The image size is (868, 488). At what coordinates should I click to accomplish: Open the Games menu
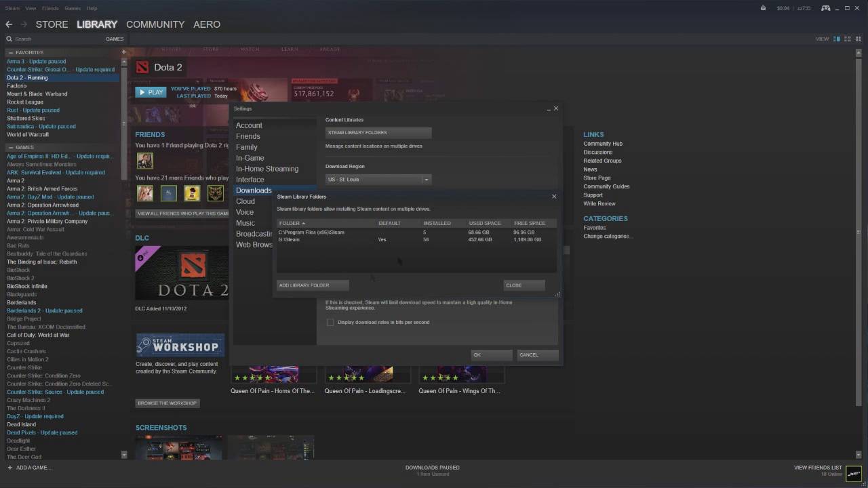[x=73, y=8]
